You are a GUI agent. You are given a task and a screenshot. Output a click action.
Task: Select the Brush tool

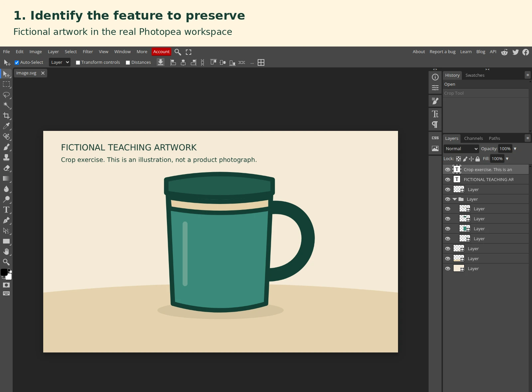[x=6, y=147]
